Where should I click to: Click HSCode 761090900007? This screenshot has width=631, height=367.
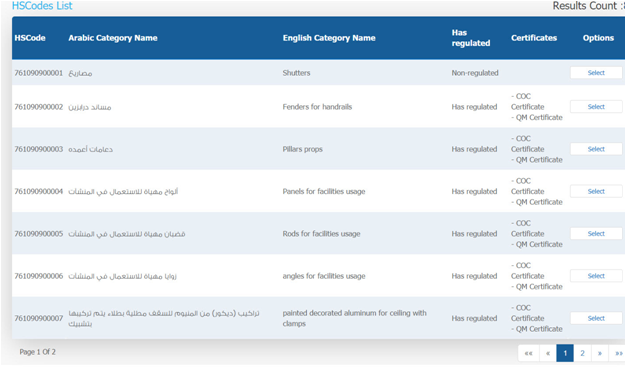[39, 318]
